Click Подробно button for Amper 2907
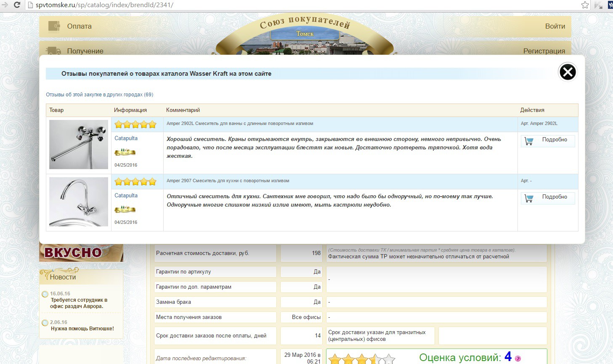Image resolution: width=613 pixels, height=364 pixels. point(548,198)
